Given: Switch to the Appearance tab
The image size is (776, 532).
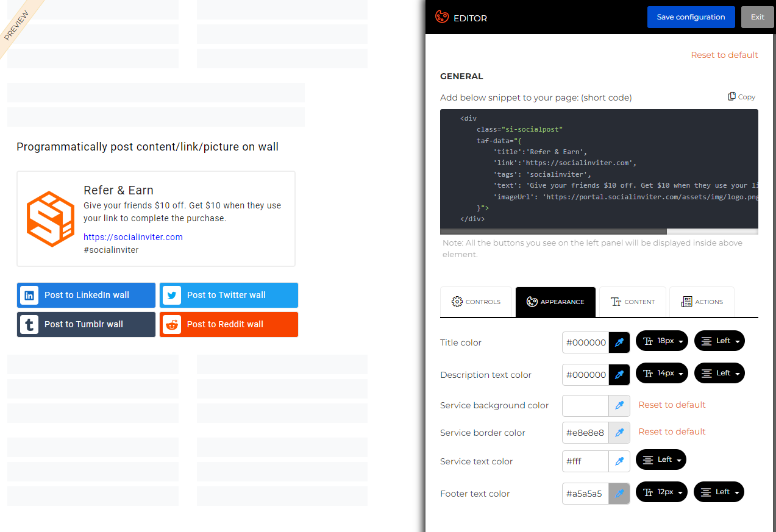Looking at the screenshot, I should (x=555, y=302).
